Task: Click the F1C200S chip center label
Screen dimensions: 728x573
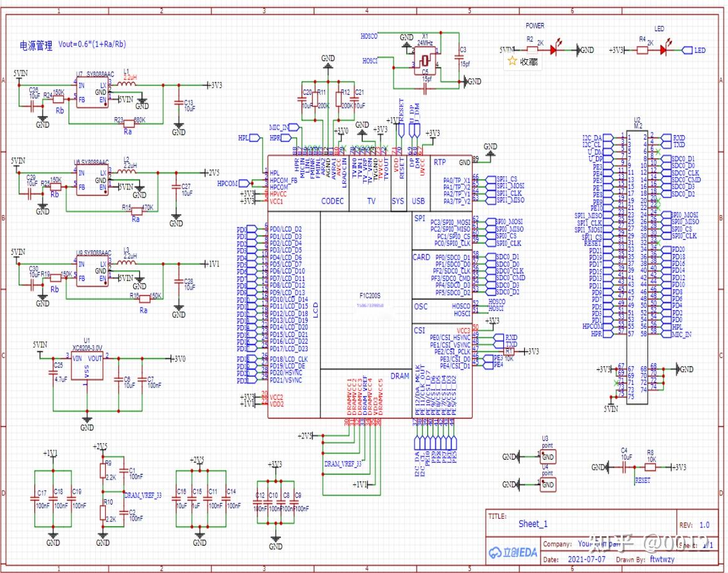Action: pyautogui.click(x=370, y=295)
